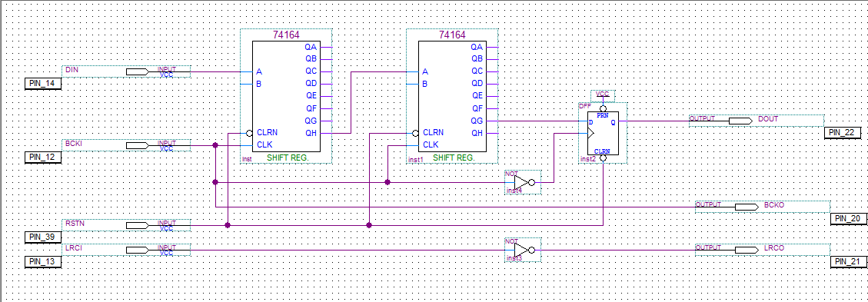Screen dimensions: 868x302
Task: Select the BCKO output pin symbol
Action: [762, 207]
